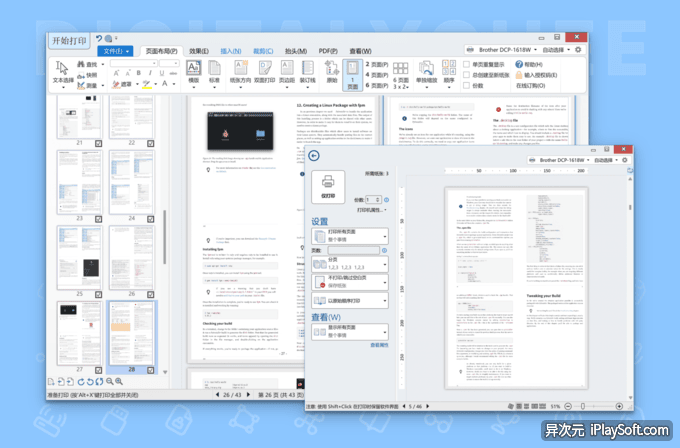Image resolution: width=680 pixels, height=448 pixels.
Task: Switch to the 裁剪(C) ribbon tab
Action: tap(263, 51)
